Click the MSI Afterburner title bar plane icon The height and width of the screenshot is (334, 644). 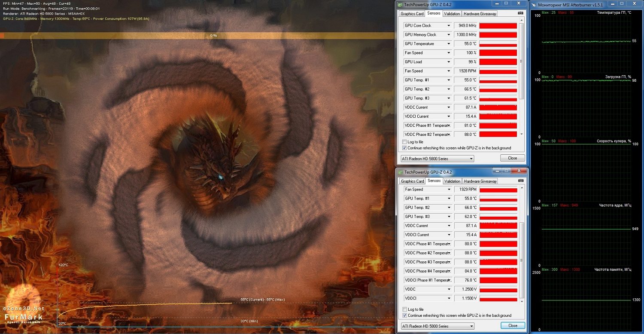click(x=534, y=5)
